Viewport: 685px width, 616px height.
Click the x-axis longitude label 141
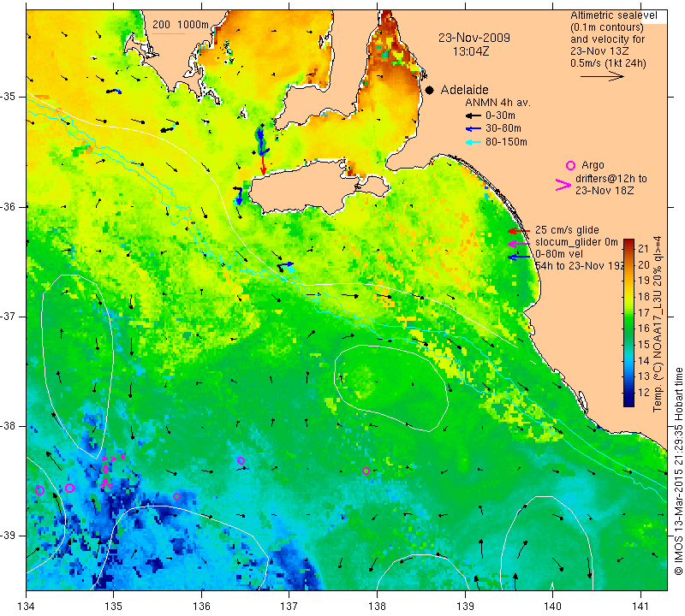pyautogui.click(x=641, y=607)
